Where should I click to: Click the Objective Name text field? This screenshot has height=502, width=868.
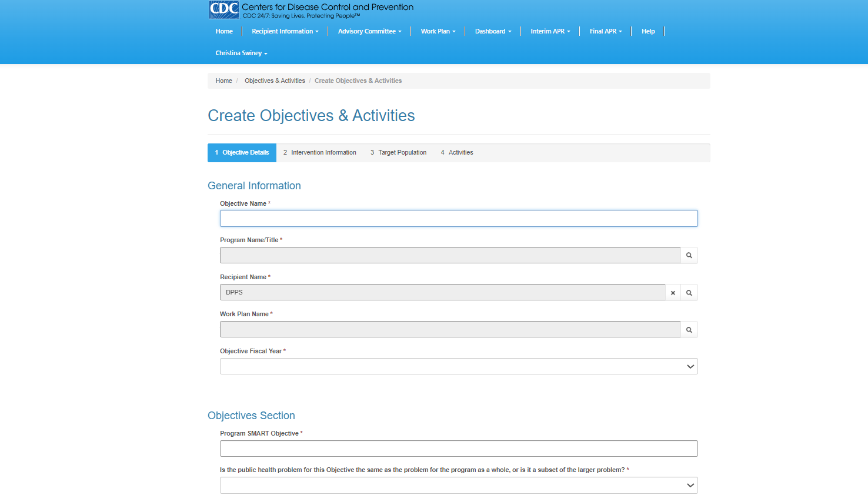(x=458, y=219)
